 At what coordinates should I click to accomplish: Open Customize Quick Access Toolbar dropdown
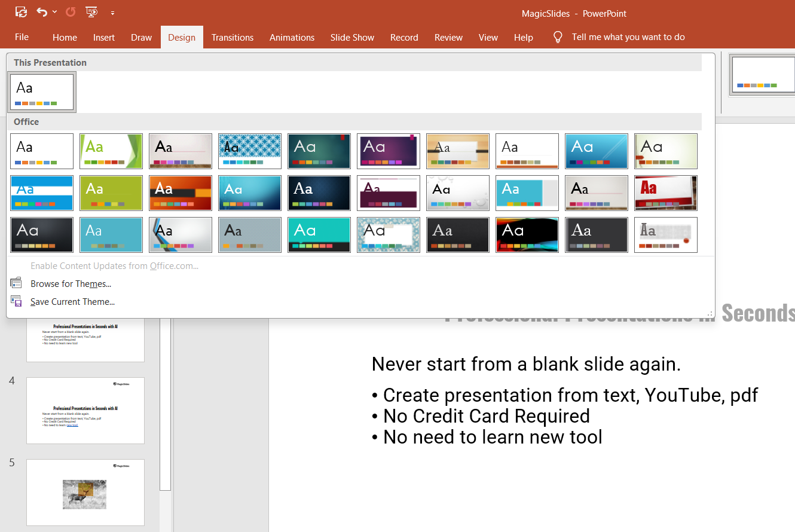[112, 13]
